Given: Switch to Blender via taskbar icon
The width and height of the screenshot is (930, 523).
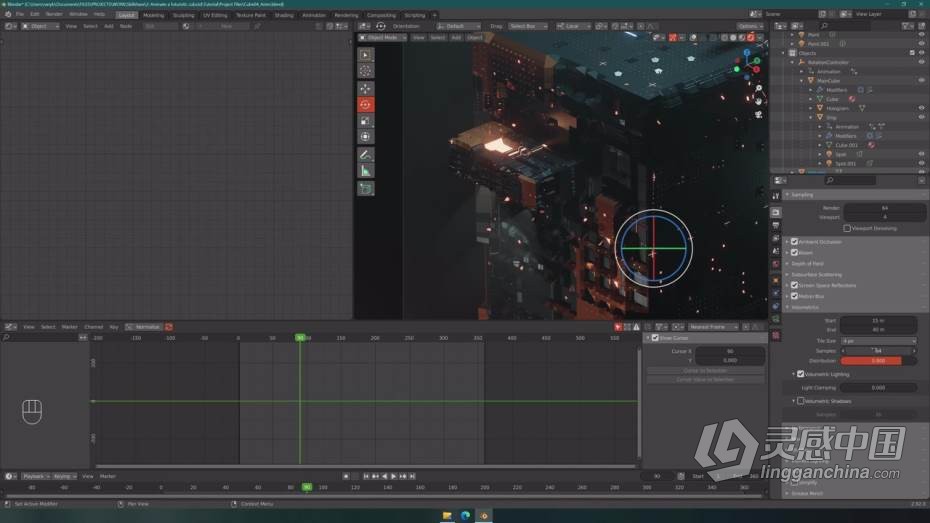Looking at the screenshot, I should pos(484,515).
